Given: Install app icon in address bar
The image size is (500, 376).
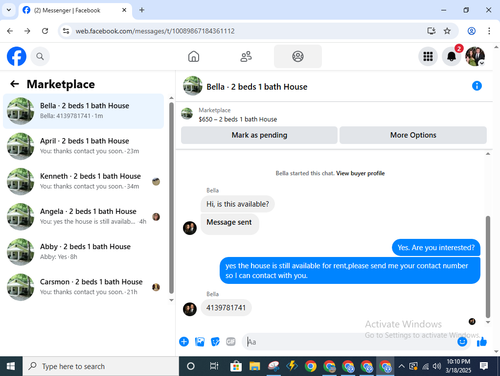Looking at the screenshot, I should pos(431,31).
